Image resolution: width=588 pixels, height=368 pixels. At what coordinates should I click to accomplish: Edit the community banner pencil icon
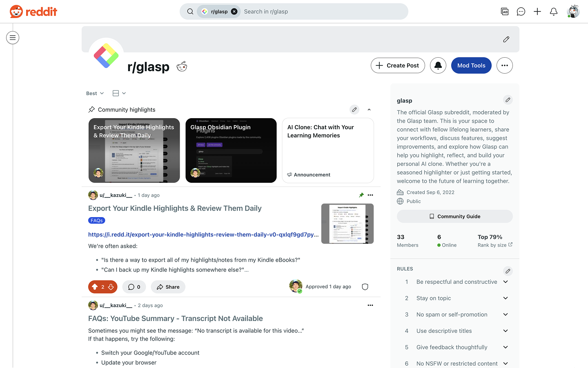pyautogui.click(x=506, y=39)
